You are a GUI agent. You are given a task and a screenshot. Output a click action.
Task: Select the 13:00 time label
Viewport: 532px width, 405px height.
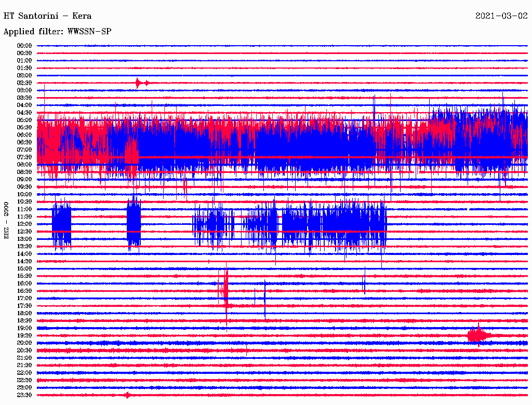tap(24, 239)
